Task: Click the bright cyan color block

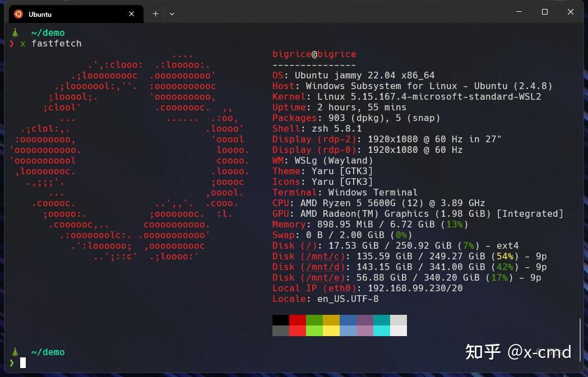Action: click(x=382, y=331)
